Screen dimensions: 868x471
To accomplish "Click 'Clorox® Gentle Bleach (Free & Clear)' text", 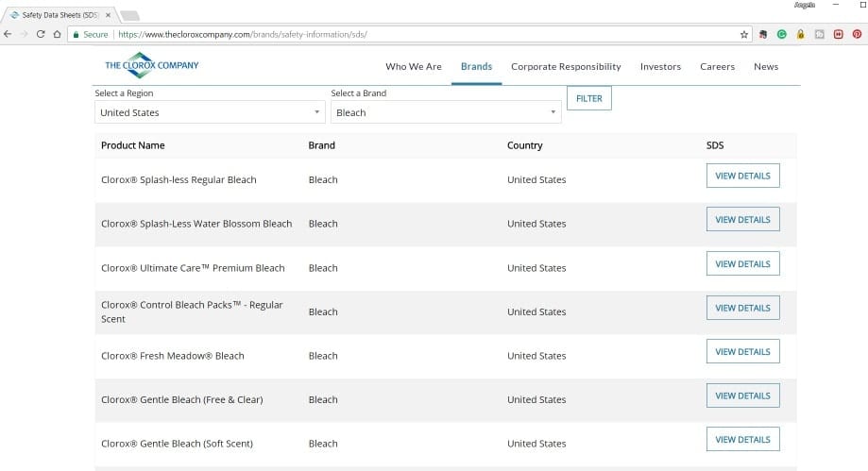I will [x=182, y=399].
